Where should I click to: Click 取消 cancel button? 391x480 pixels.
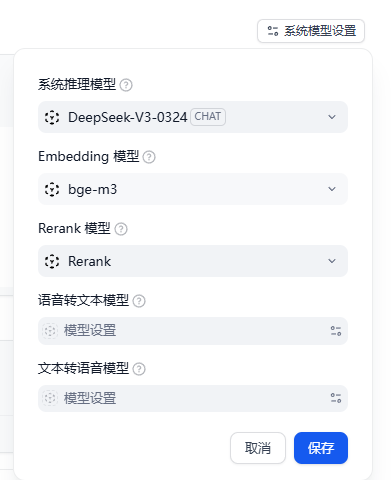(258, 448)
